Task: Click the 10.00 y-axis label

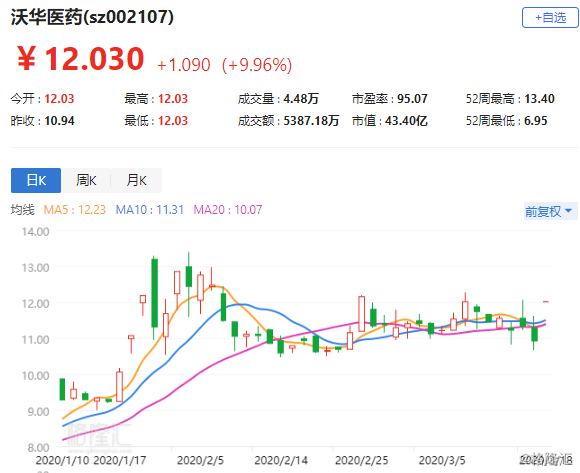Action: coord(36,376)
